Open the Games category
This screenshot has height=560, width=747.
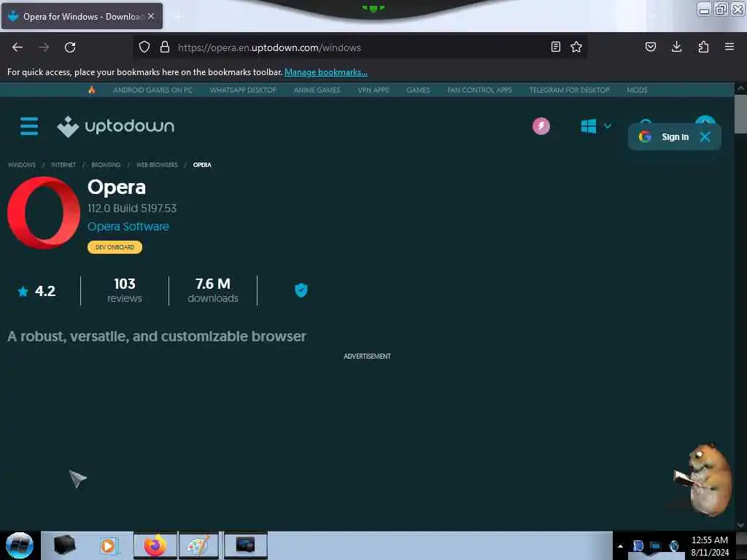coord(418,90)
